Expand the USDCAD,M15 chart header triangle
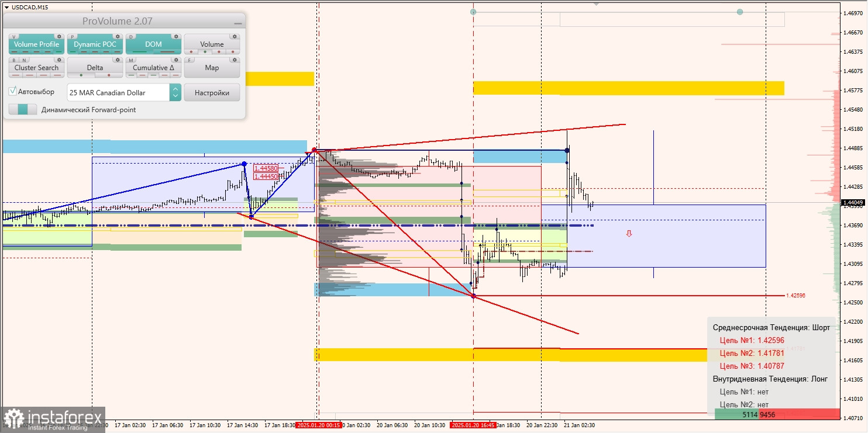 click(x=6, y=7)
